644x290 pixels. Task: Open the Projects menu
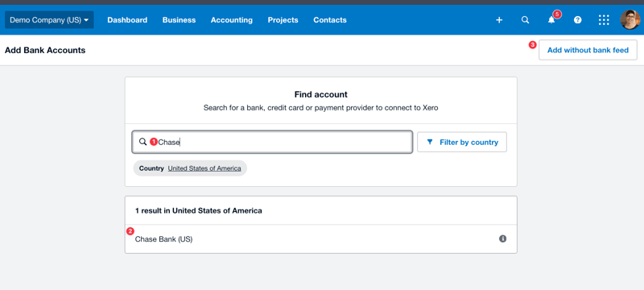point(283,19)
